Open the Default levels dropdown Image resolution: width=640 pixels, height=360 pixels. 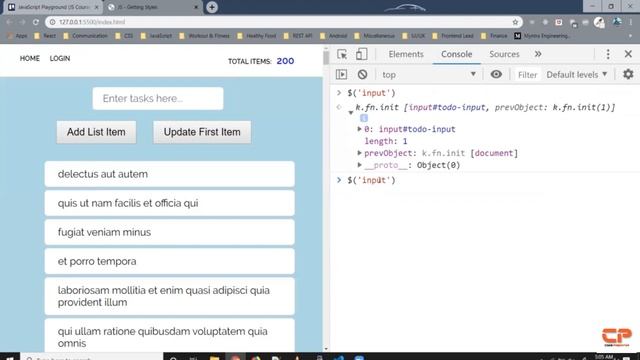[x=577, y=75]
